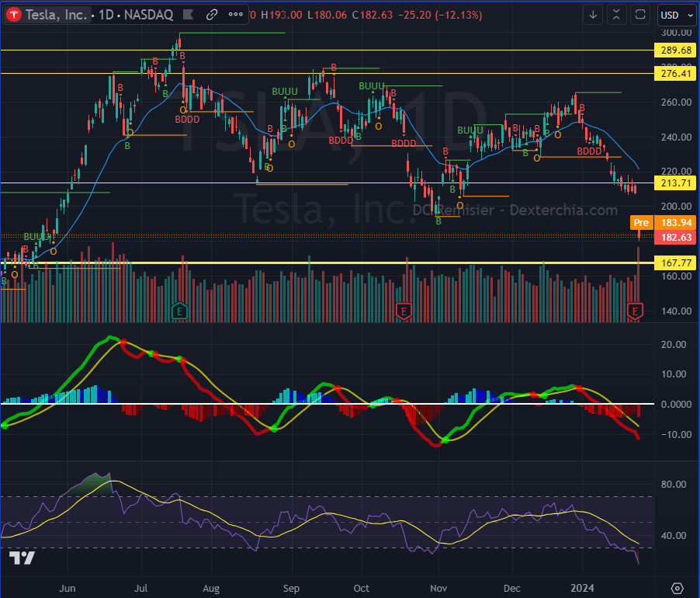700x598 pixels.
Task: Click the Jul label on time axis
Action: pos(141,588)
